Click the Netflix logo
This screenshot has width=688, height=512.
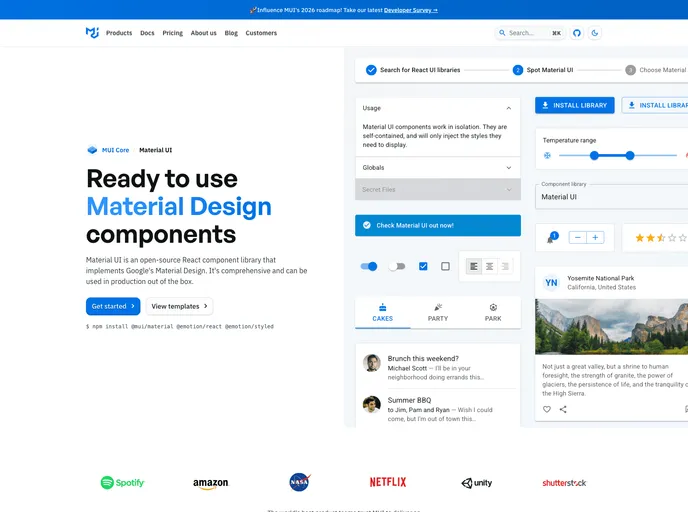coord(388,482)
